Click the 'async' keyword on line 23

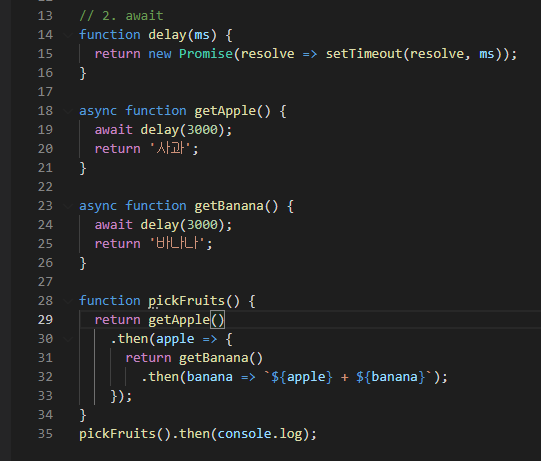click(98, 206)
